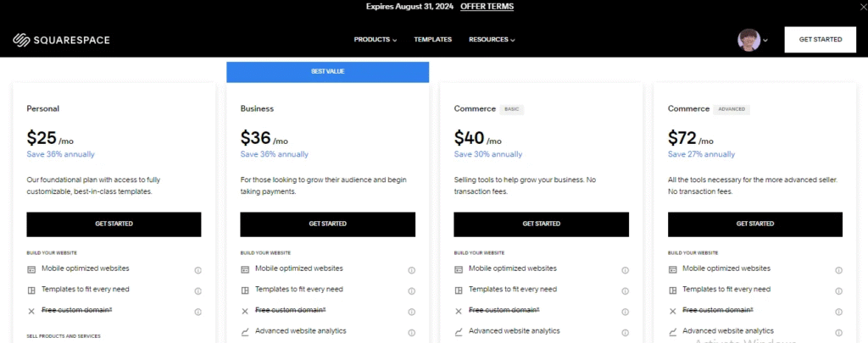The width and height of the screenshot is (868, 343).
Task: Click Get Started under the Personal plan
Action: tap(114, 224)
